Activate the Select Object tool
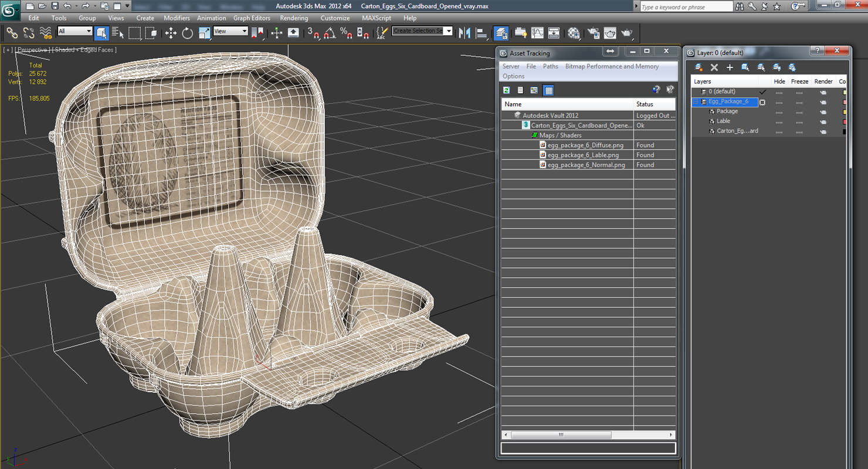Viewport: 868px width, 469px height. 101,33
